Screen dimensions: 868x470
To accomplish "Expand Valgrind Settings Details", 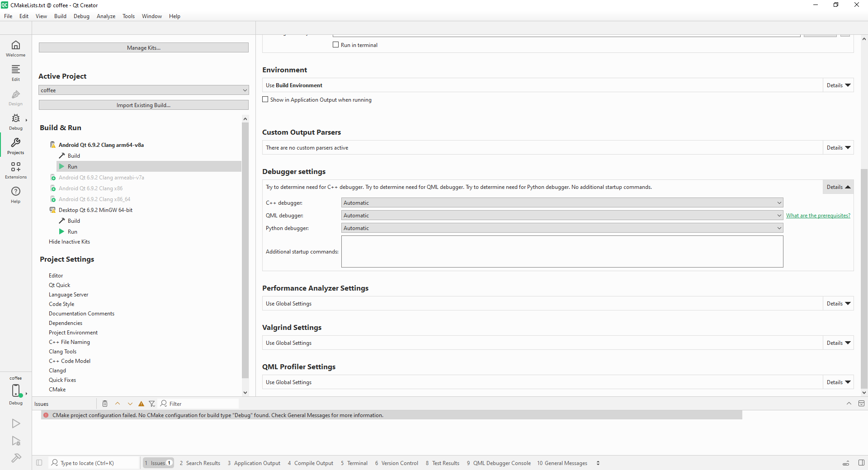I will (839, 343).
